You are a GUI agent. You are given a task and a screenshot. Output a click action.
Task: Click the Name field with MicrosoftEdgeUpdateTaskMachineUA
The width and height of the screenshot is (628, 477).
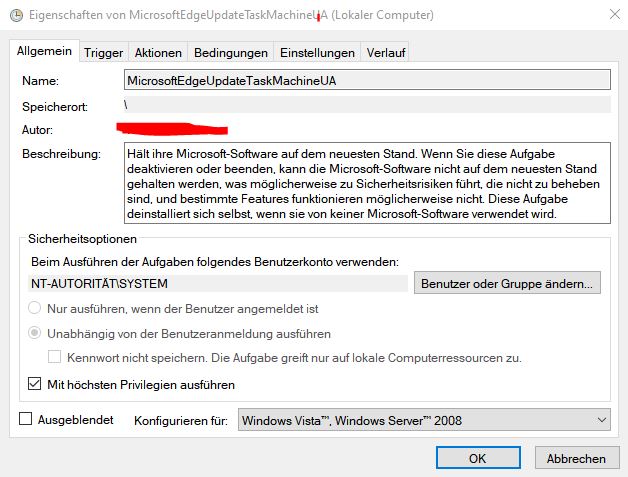click(x=367, y=80)
